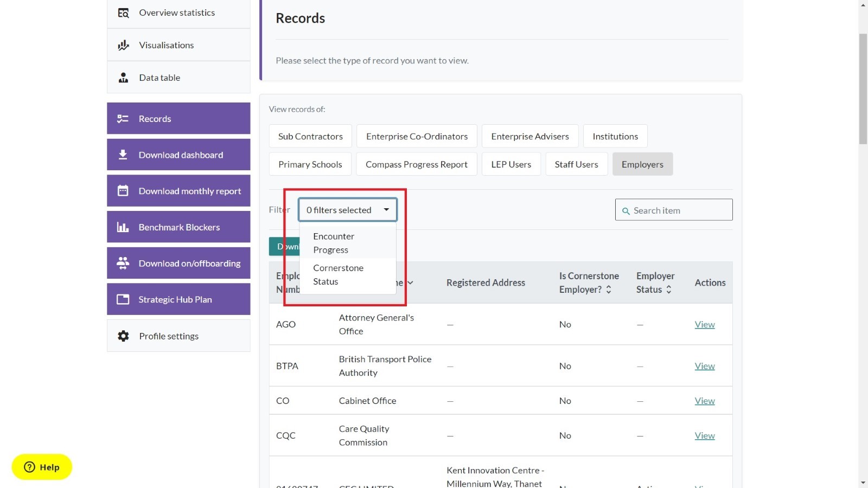Click the Profile settings gear icon

click(123, 336)
